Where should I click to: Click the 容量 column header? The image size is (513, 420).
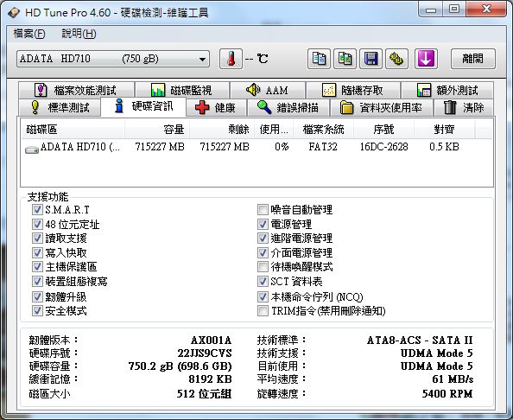pyautogui.click(x=157, y=130)
